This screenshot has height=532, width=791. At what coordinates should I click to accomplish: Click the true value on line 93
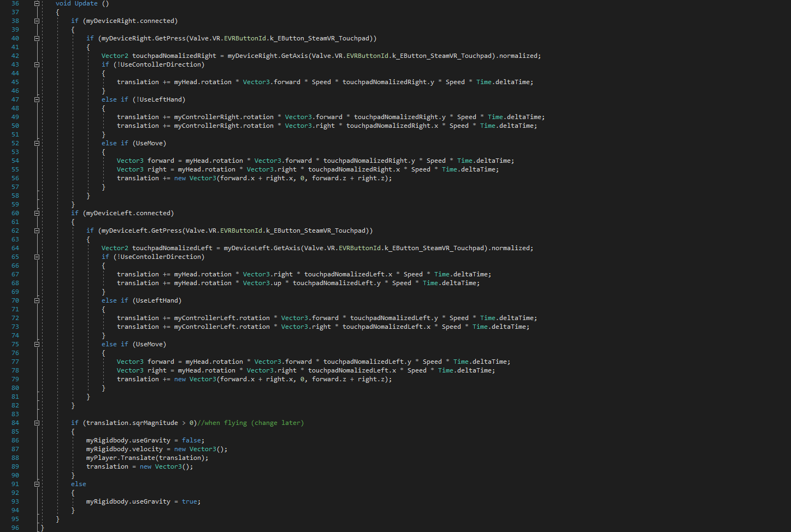190,501
